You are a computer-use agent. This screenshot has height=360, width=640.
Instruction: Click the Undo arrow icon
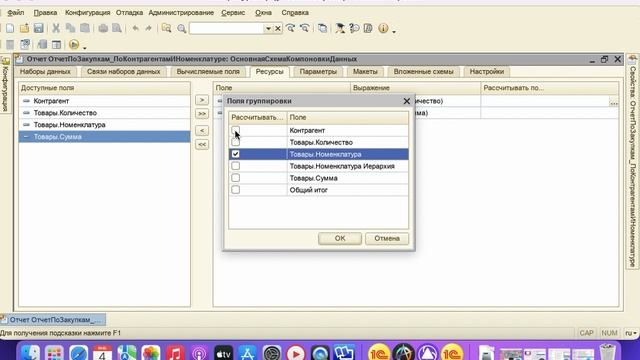click(x=135, y=28)
